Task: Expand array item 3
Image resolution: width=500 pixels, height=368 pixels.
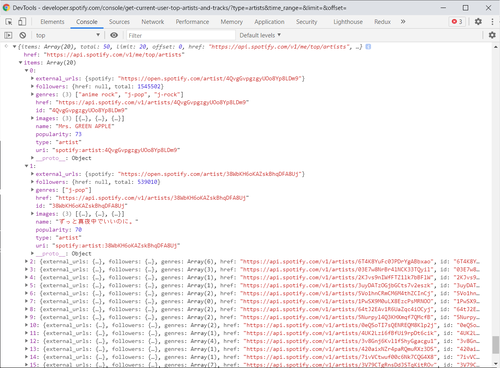Action: point(26,270)
